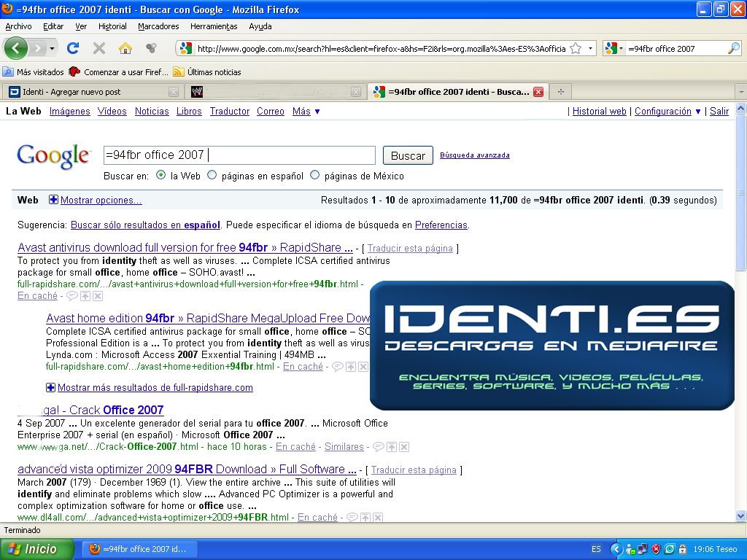
Task: Select "páginas de México" radio button
Action: click(315, 175)
